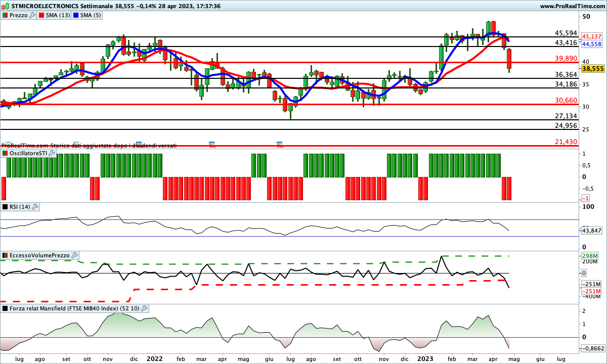The height and width of the screenshot is (364, 607).
Task: Click the red -251M value label
Action: click(x=591, y=291)
